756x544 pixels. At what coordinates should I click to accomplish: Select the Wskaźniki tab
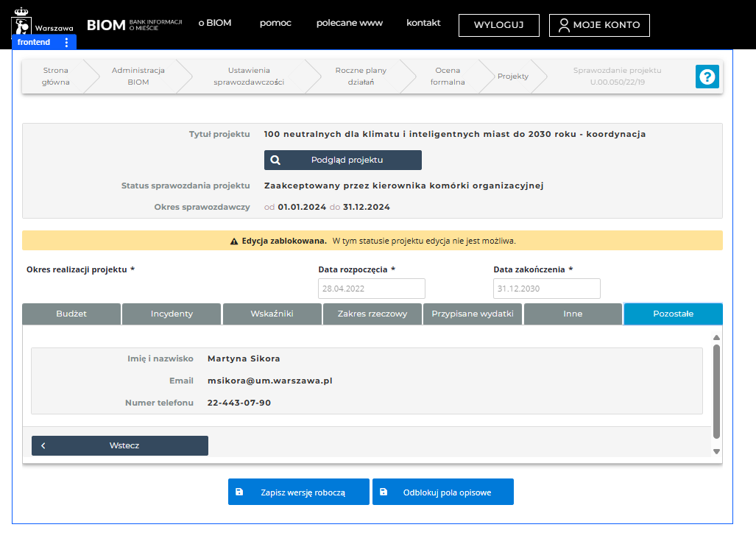point(272,314)
